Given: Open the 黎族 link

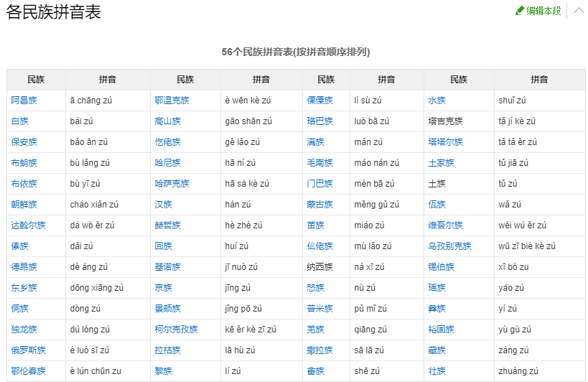Looking at the screenshot, I should (164, 371).
